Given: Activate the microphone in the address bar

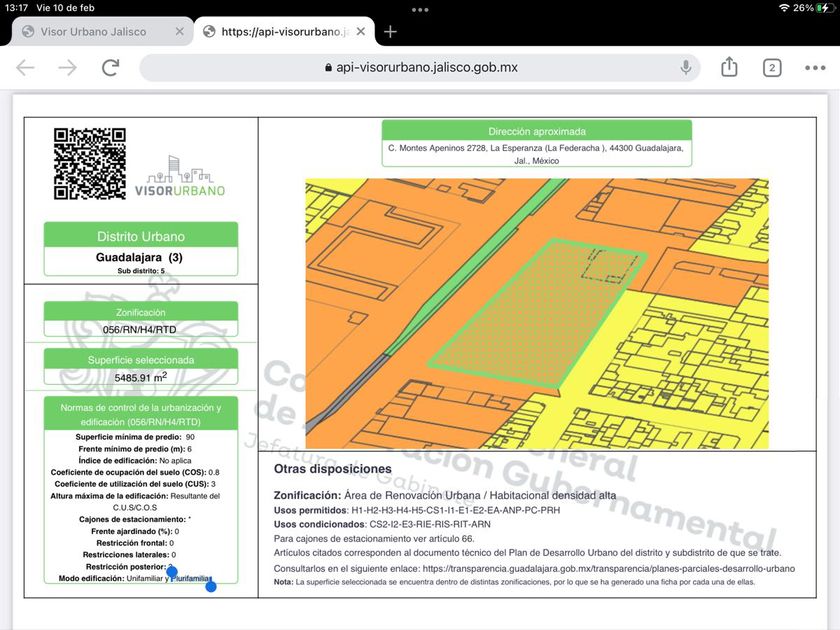Looking at the screenshot, I should pos(686,67).
